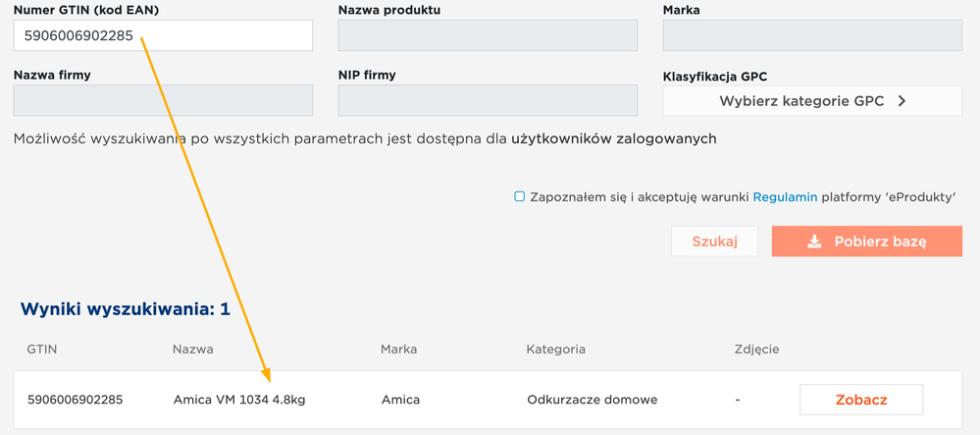Click the Marka column header

tap(398, 349)
